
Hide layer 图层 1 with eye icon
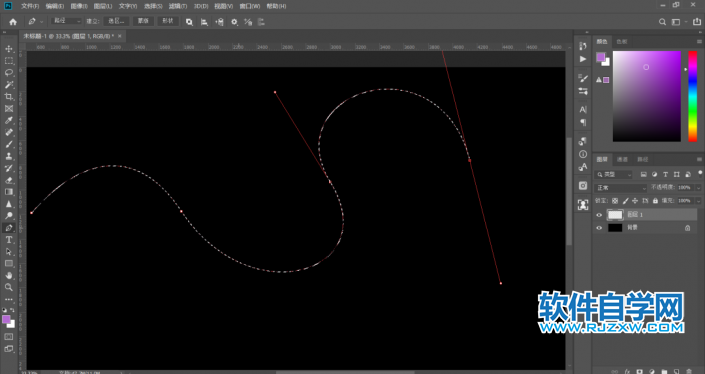599,215
